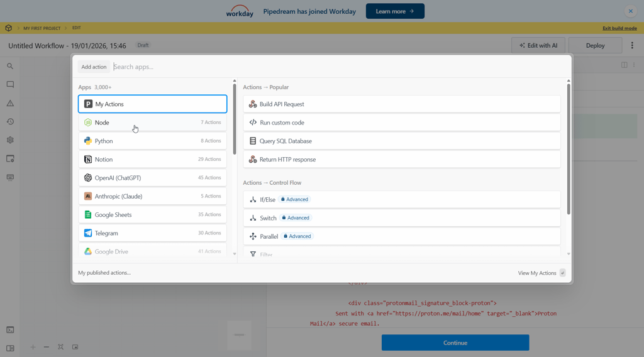Image resolution: width=644 pixels, height=357 pixels.
Task: Zoom in with the plus canvas icon
Action: click(x=33, y=347)
